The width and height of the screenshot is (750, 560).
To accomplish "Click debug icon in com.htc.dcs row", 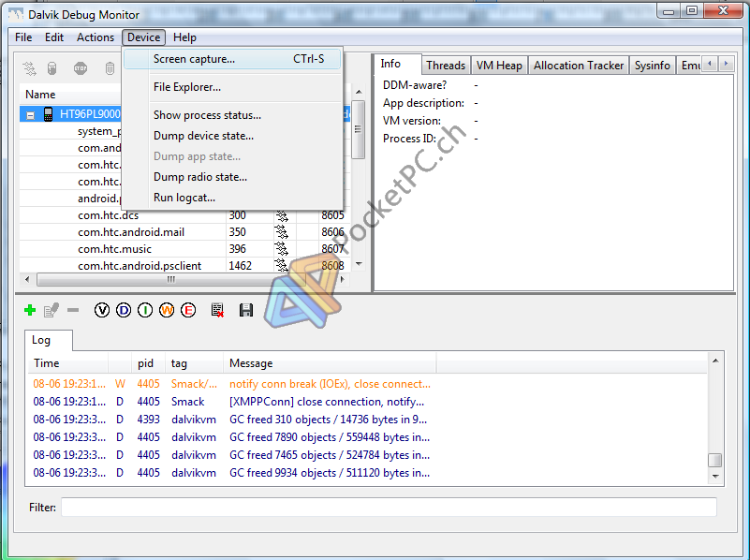I will tap(282, 215).
